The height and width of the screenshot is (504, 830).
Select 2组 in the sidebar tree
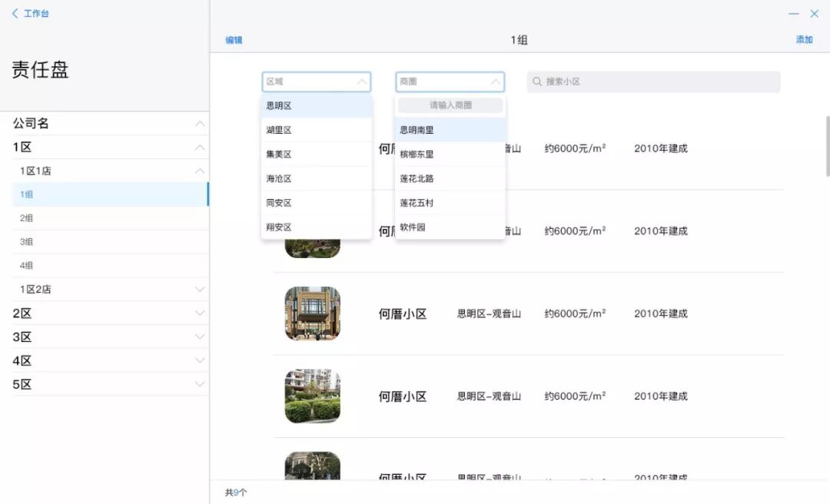tap(110, 218)
